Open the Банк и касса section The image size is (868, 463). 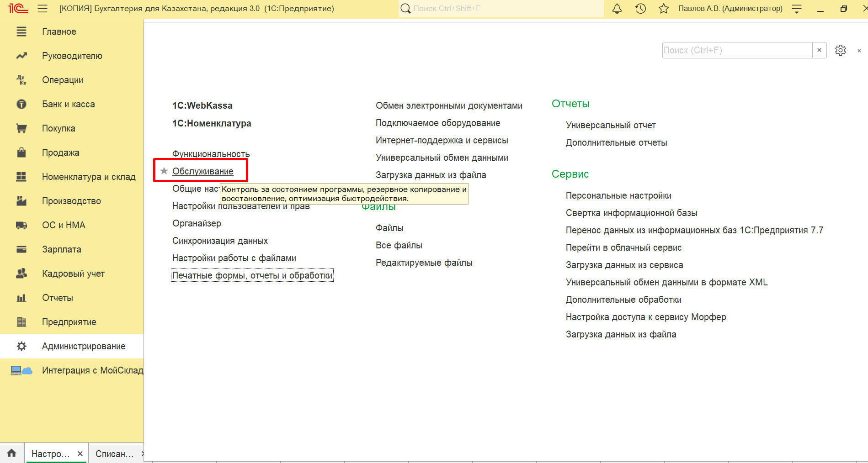point(69,104)
